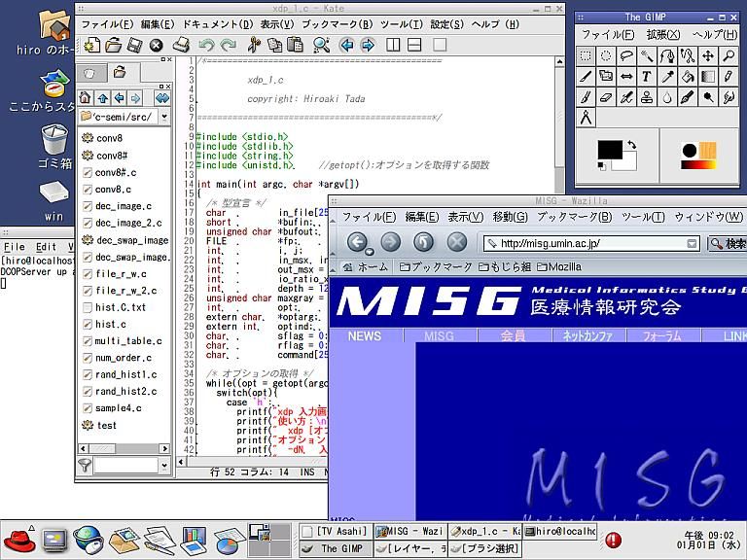Image resolution: width=747 pixels, height=560 pixels.
Task: Open Kate's ファイル(F) menu
Action: click(107, 24)
